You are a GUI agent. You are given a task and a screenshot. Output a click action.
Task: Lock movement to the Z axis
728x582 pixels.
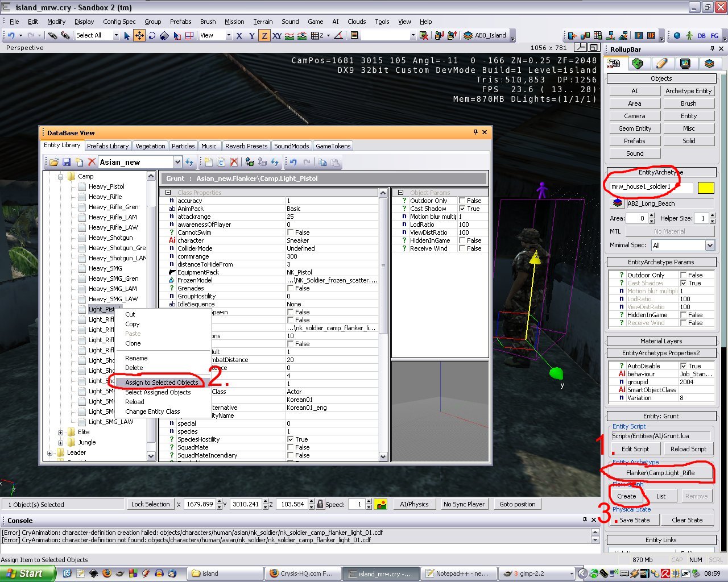tap(264, 35)
